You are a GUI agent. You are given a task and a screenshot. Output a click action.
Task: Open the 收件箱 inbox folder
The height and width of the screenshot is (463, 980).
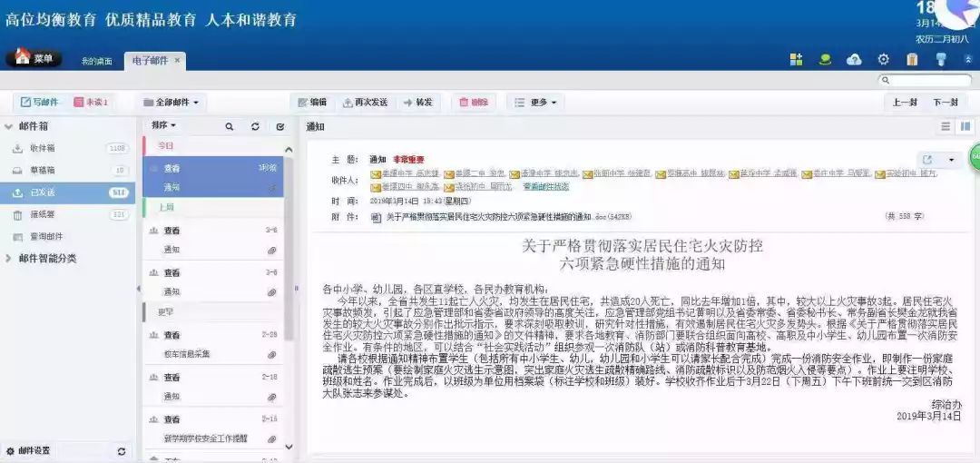click(67, 148)
